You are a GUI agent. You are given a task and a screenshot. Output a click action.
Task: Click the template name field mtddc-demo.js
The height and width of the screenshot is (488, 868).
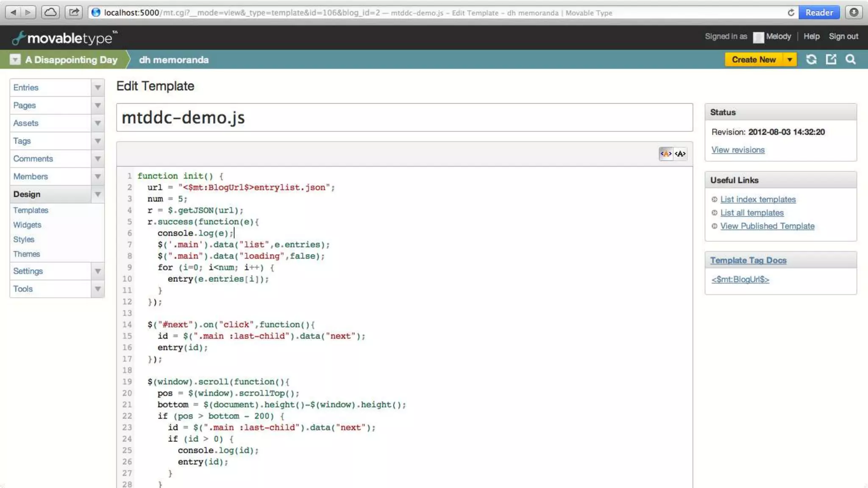(x=404, y=117)
